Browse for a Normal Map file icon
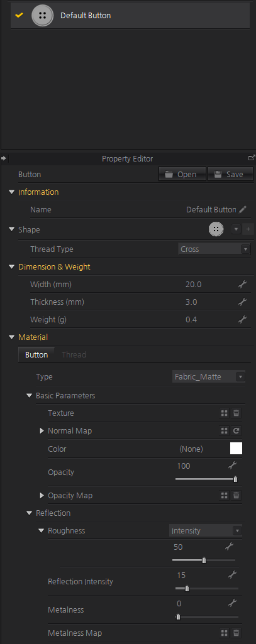 (224, 431)
